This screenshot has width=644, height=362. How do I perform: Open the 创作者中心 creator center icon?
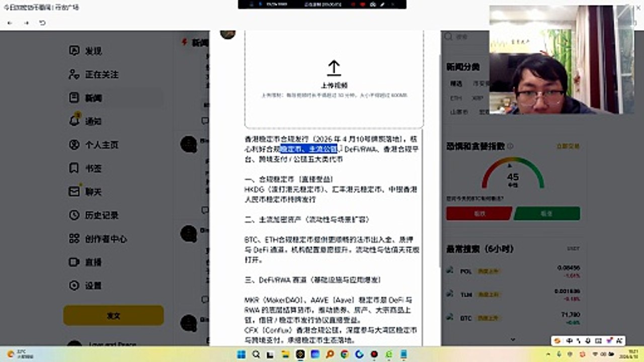(74, 239)
